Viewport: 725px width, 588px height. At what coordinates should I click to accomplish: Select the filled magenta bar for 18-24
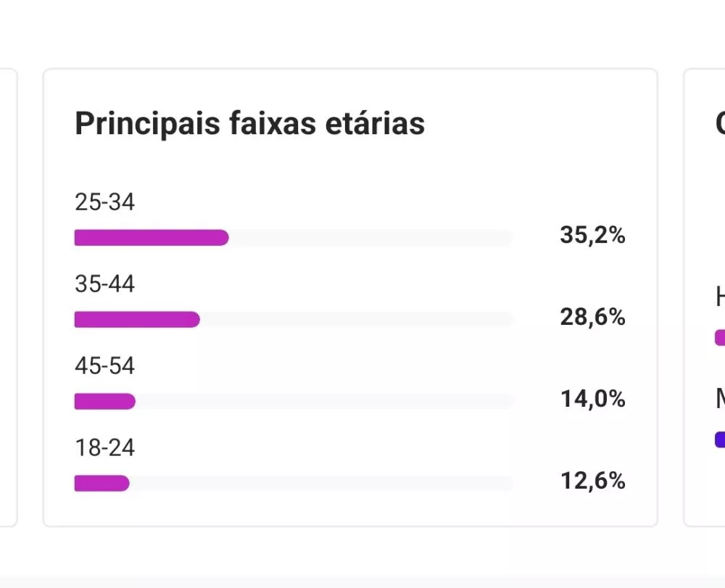pyautogui.click(x=101, y=484)
